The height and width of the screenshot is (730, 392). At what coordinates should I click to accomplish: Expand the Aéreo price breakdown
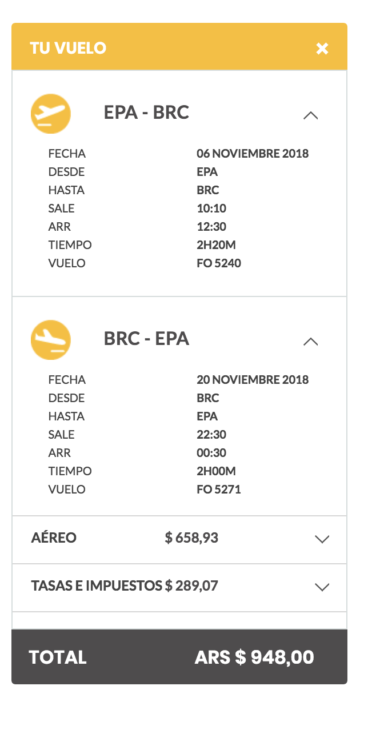tap(322, 539)
